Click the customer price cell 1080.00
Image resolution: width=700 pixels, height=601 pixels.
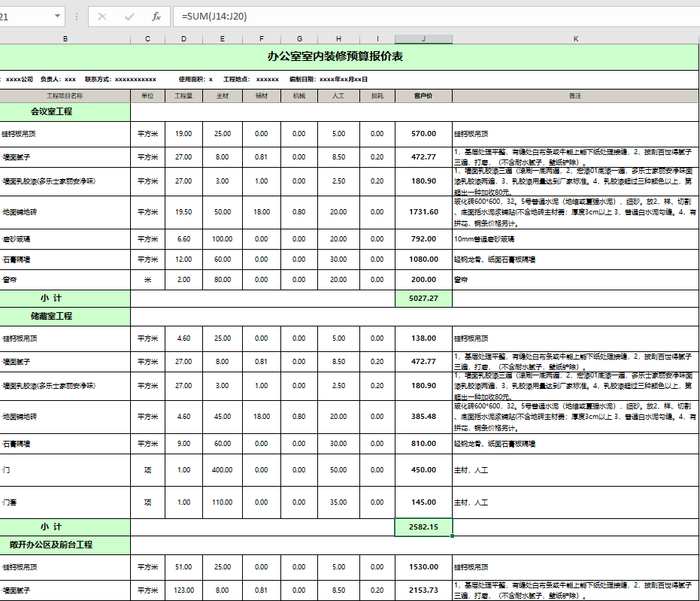pos(423,260)
